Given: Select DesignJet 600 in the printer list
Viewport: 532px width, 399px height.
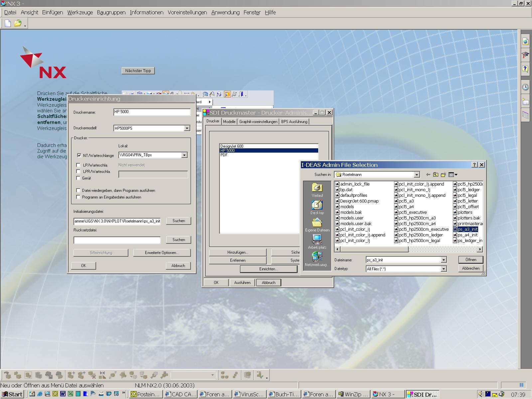Looking at the screenshot, I should (269, 146).
